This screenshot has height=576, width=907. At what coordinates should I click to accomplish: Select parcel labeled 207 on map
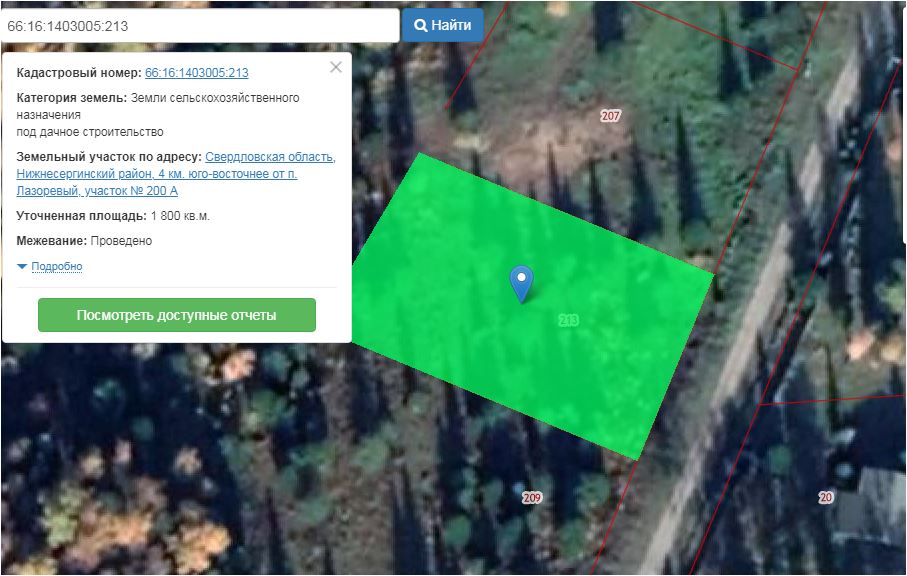(610, 116)
